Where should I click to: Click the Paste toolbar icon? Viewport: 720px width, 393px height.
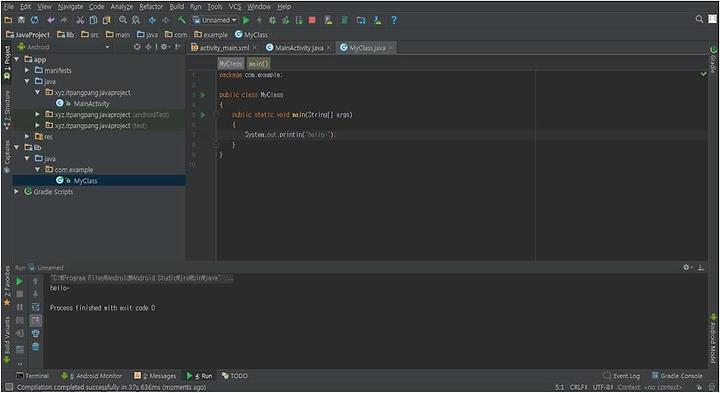point(107,20)
